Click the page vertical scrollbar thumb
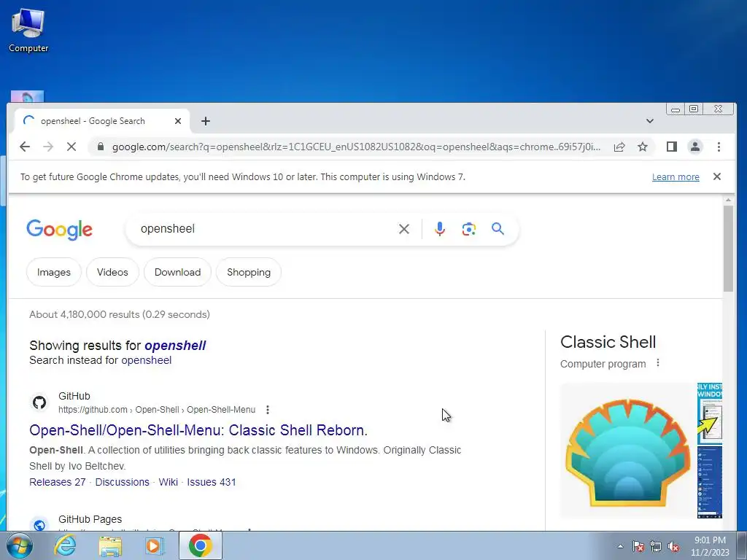The image size is (747, 560). pyautogui.click(x=728, y=248)
